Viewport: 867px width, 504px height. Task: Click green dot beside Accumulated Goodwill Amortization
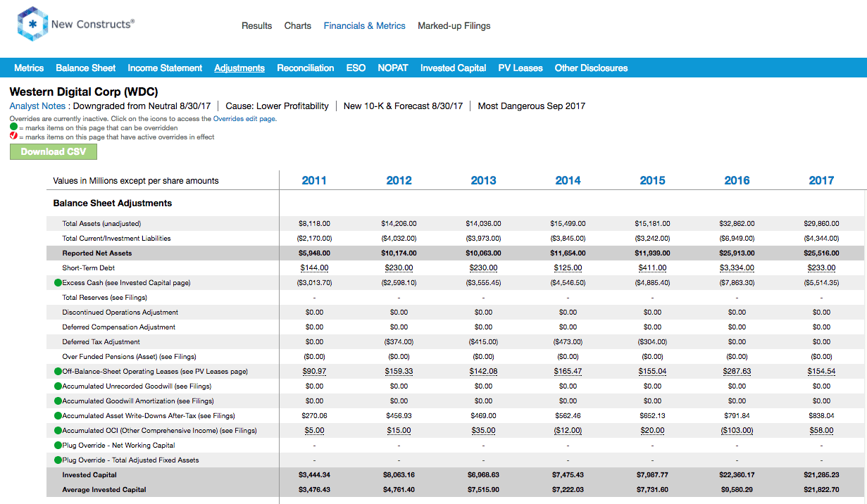(58, 401)
